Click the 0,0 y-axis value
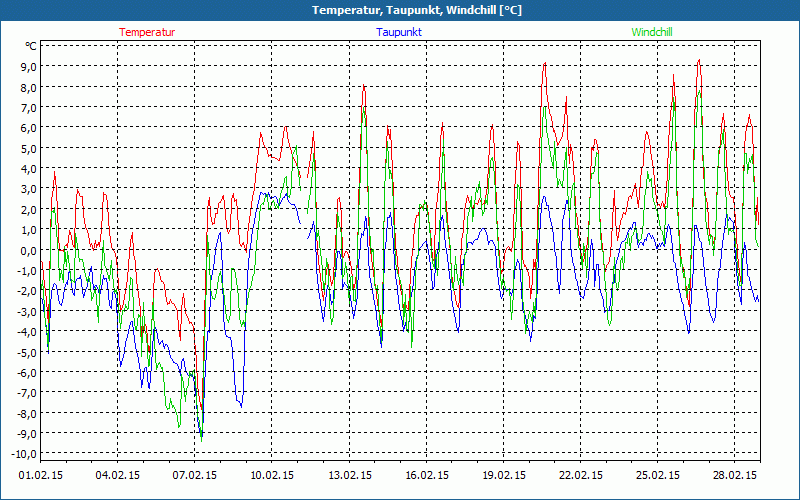 pyautogui.click(x=28, y=250)
